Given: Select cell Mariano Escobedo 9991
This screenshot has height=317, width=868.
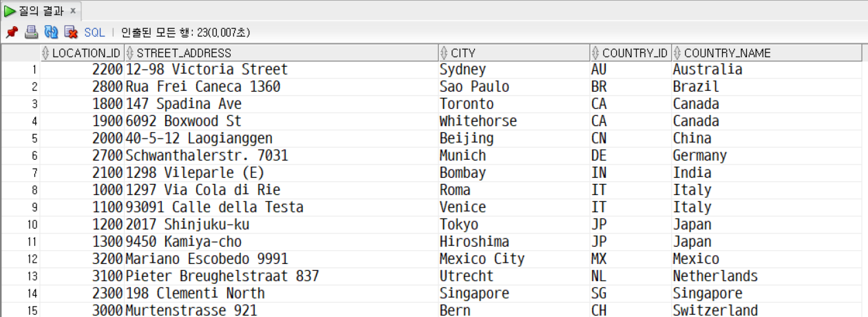Looking at the screenshot, I should (281, 259).
